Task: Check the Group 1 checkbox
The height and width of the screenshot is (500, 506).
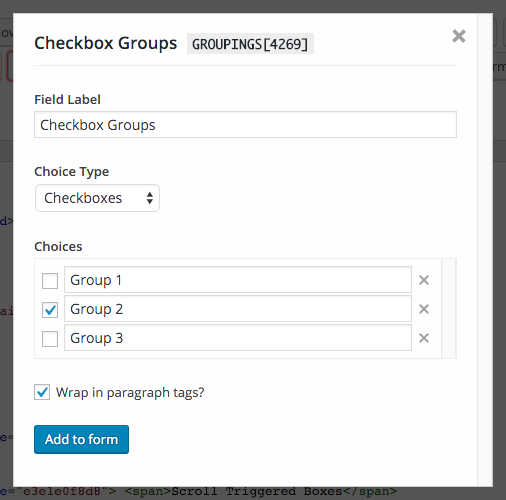Action: click(x=50, y=281)
